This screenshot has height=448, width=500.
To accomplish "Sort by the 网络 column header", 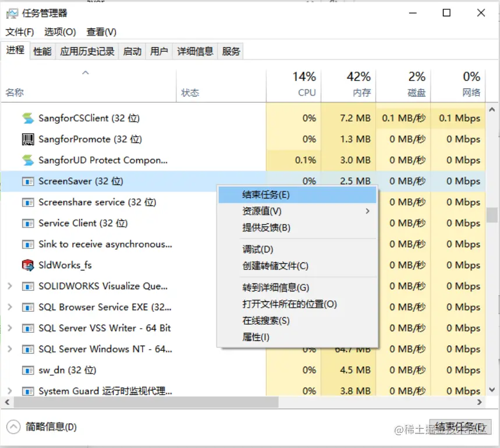I will point(458,86).
